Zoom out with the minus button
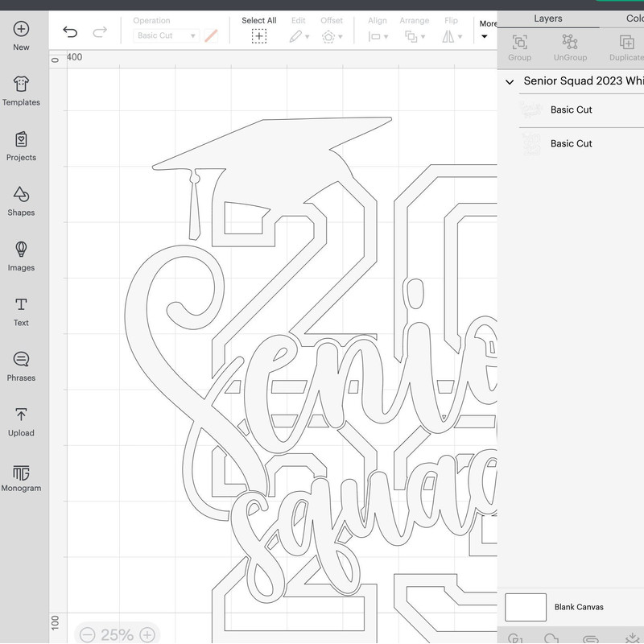The height and width of the screenshot is (644, 644). (x=87, y=634)
